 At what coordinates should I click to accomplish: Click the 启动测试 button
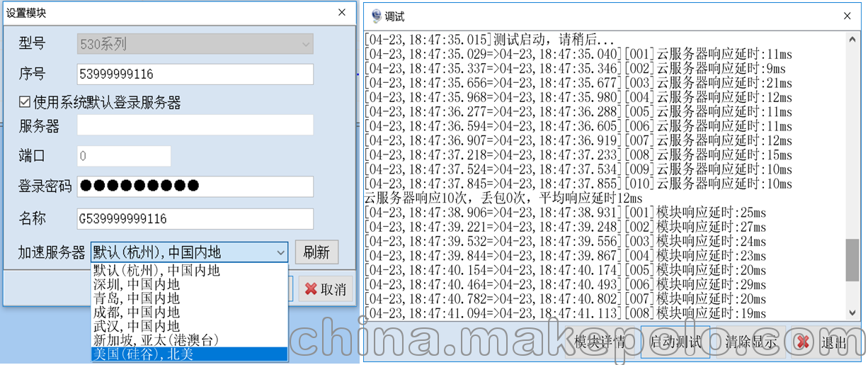coord(675,342)
